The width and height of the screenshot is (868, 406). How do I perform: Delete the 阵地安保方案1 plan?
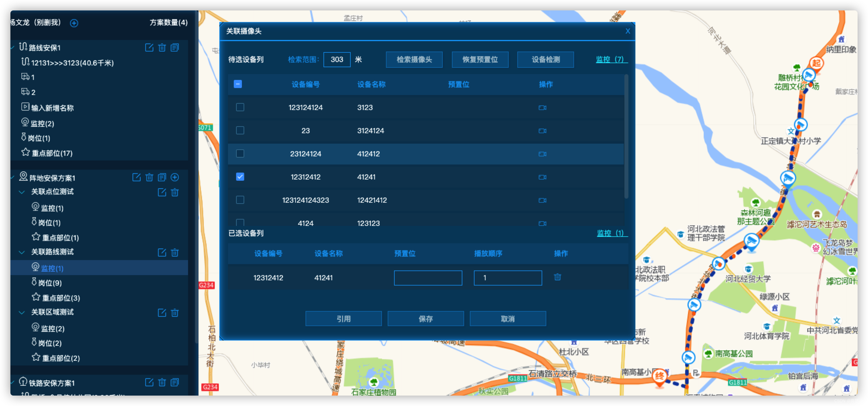point(149,178)
